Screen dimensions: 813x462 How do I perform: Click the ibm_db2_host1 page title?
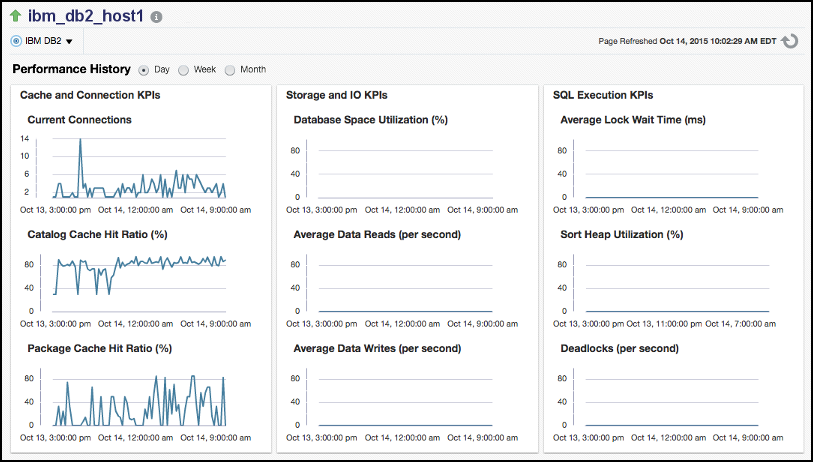87,16
